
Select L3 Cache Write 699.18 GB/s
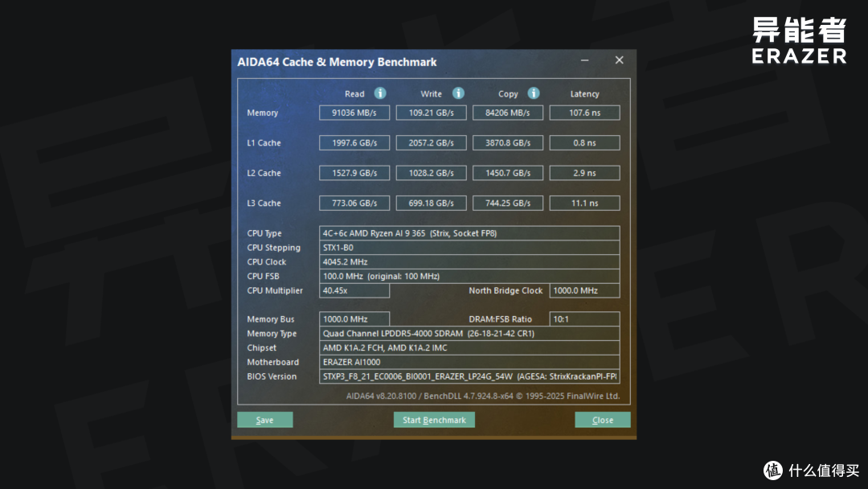(x=432, y=203)
